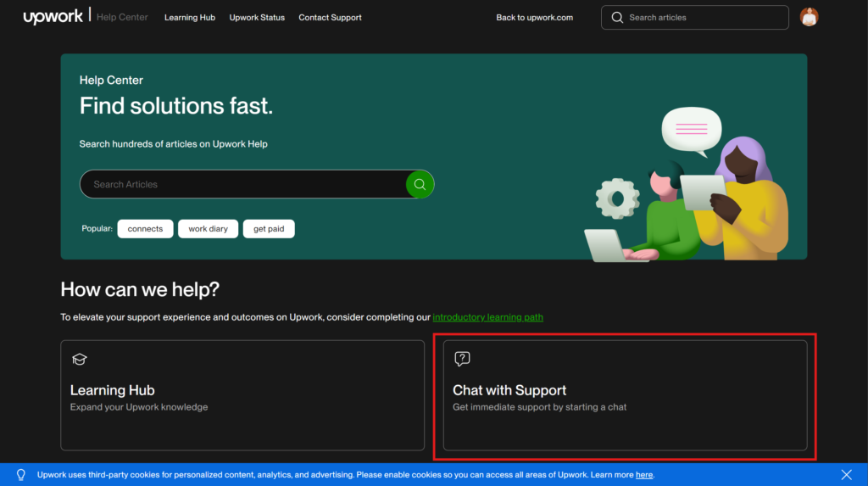The image size is (868, 486).
Task: Click the text Expand your Upwork knowledge
Action: click(139, 407)
